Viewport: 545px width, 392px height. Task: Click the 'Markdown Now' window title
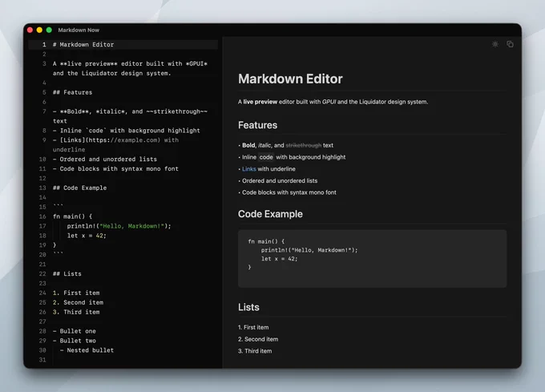tap(79, 30)
